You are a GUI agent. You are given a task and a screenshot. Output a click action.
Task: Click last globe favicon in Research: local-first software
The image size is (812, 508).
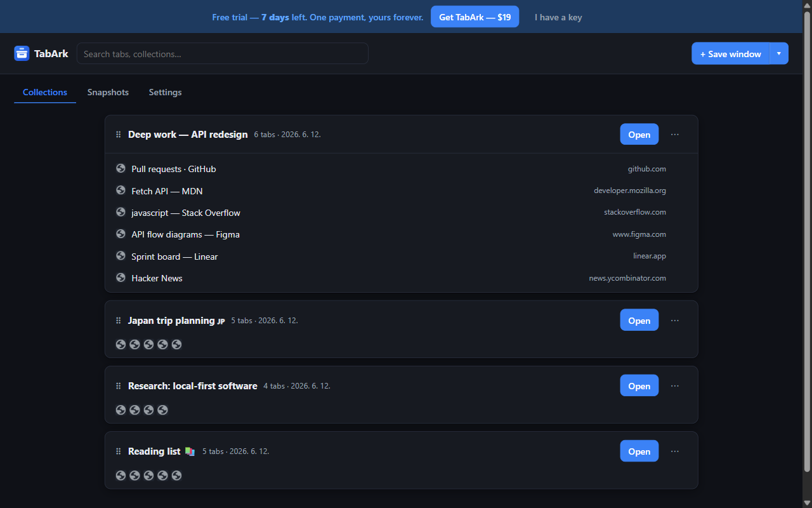(x=162, y=410)
